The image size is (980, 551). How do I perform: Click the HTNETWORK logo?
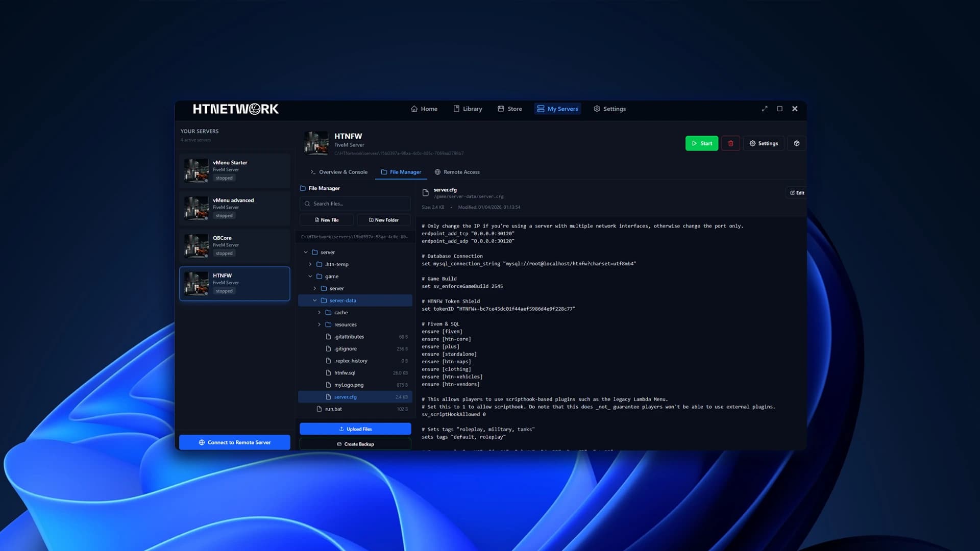[235, 109]
